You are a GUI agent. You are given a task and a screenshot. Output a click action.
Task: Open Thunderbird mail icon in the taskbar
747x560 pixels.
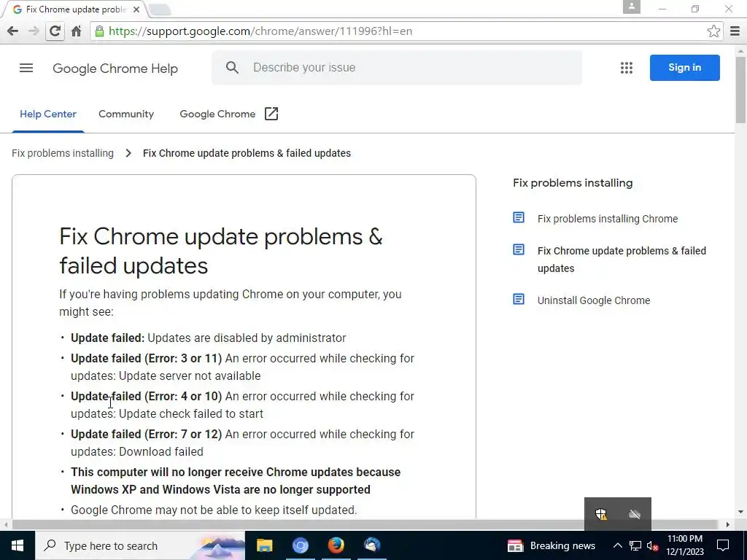click(x=371, y=545)
